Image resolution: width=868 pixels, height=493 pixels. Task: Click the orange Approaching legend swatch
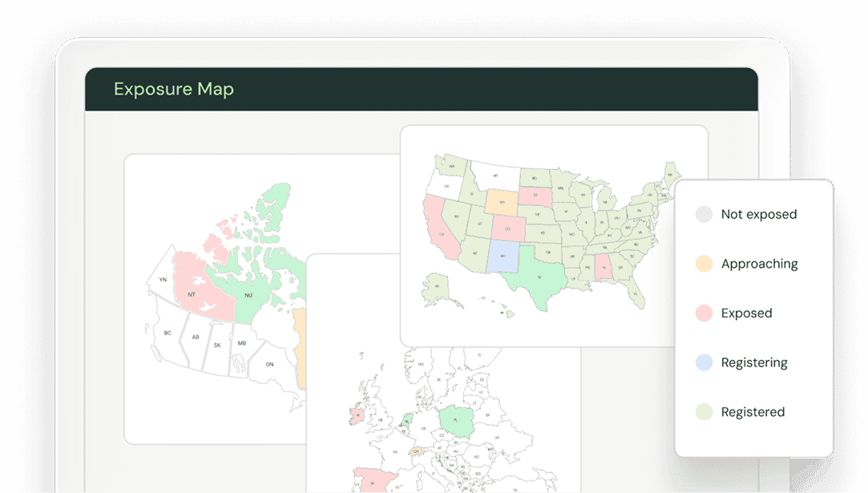coord(704,263)
